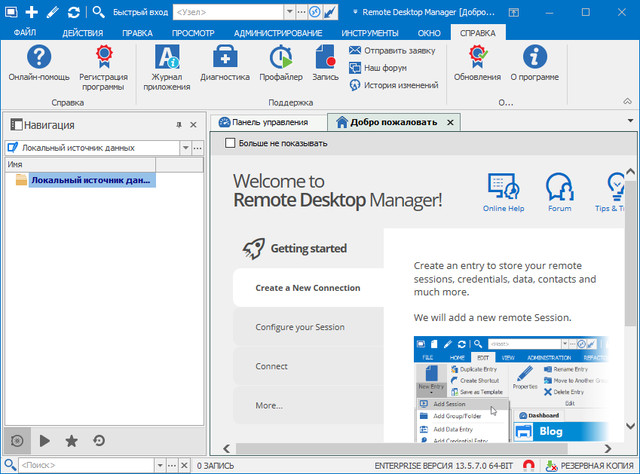
Task: Show favorites with the star icon
Action: [72, 440]
